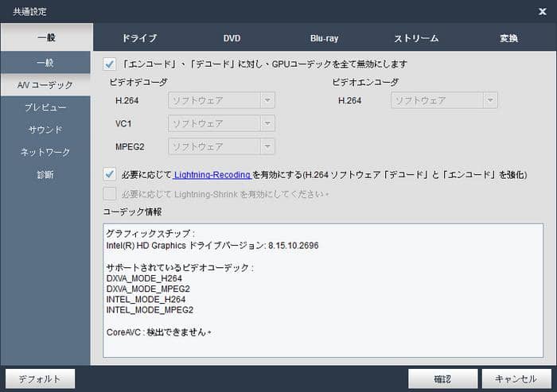This screenshot has height=392, width=557.
Task: Open the 診断 sidebar section
Action: [45, 174]
